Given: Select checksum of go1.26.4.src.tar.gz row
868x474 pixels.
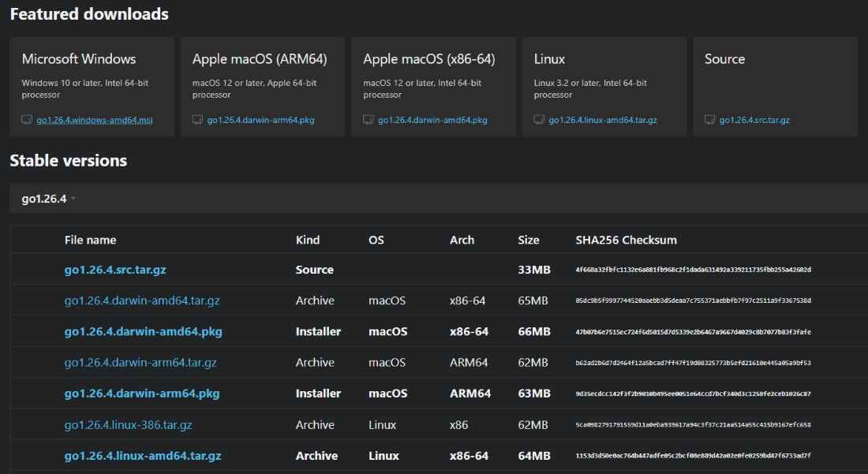Looking at the screenshot, I should (693, 270).
